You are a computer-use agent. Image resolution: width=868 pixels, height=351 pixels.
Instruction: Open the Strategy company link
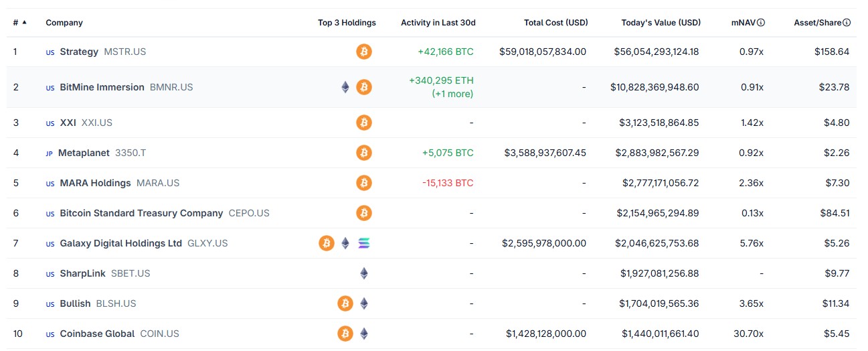click(79, 52)
